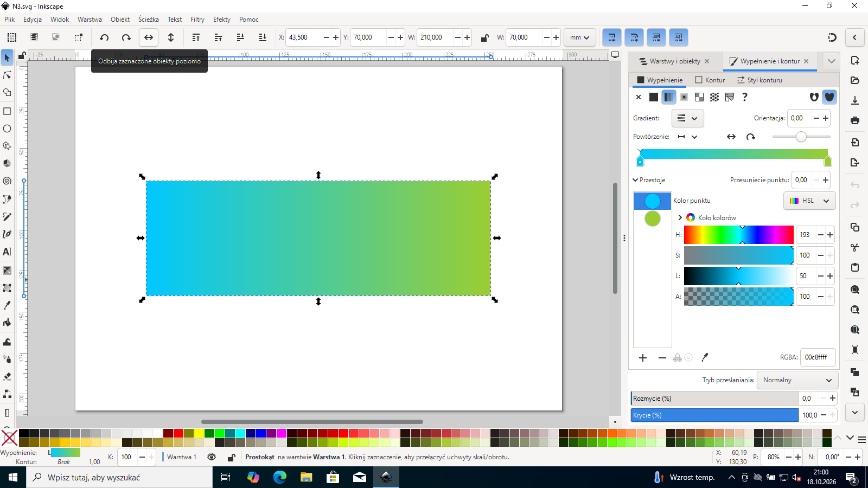Select the Text tool

tap(7, 252)
